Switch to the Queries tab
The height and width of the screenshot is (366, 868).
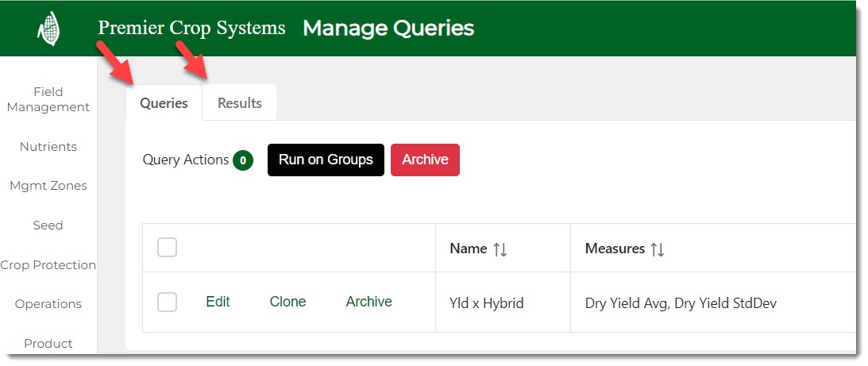click(x=164, y=103)
